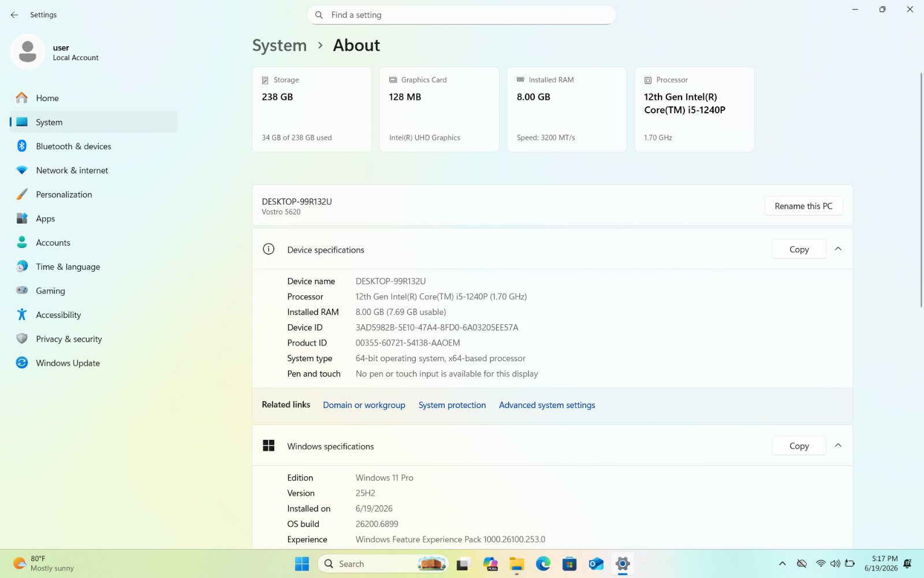924x578 pixels.
Task: Open Accessibility settings
Action: click(94, 315)
